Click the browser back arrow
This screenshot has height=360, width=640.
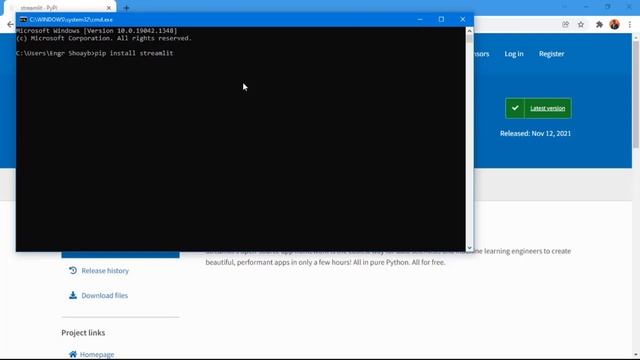point(10,24)
